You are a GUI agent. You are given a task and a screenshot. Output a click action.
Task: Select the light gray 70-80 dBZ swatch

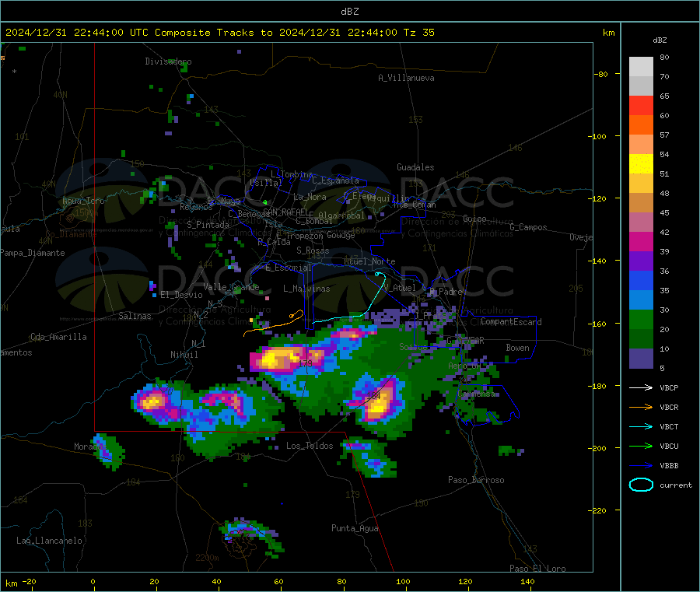(641, 67)
